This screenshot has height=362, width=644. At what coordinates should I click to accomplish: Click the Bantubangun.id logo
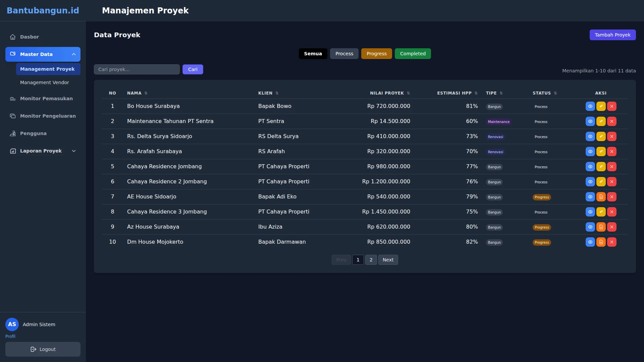(x=43, y=10)
